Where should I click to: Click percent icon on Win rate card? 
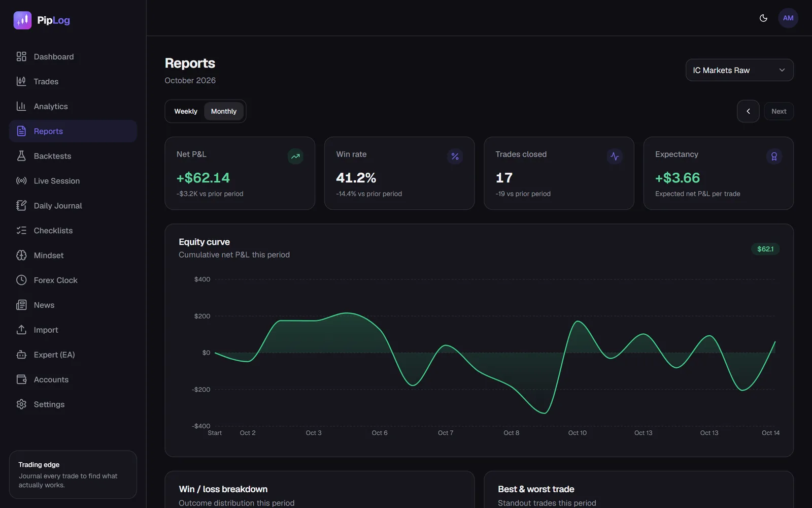455,156
